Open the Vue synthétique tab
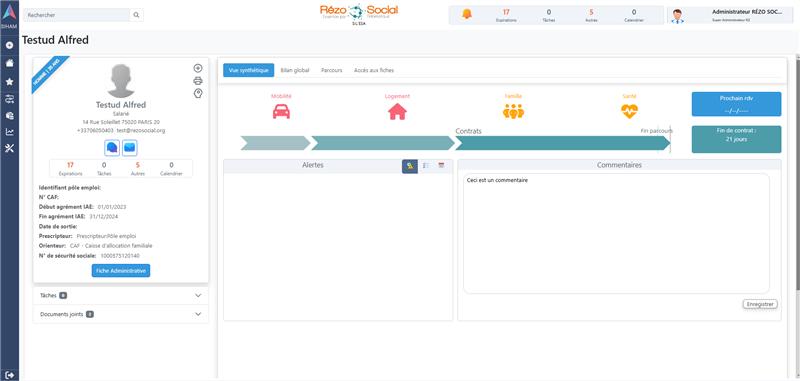Screen dimensions: 800x381 coord(248,70)
